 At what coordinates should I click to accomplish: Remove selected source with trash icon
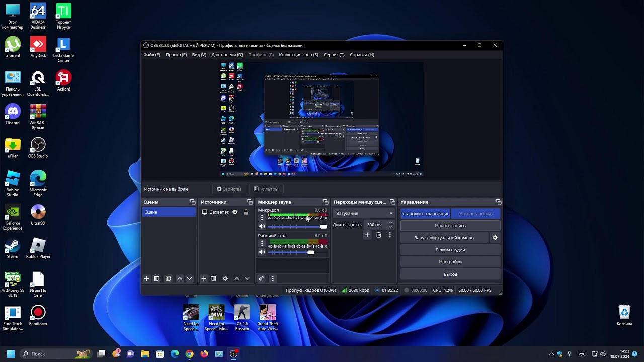point(214,278)
